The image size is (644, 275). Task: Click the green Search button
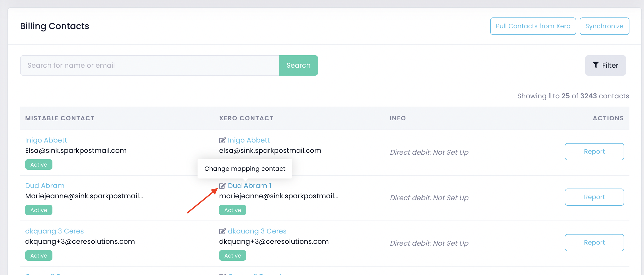tap(298, 65)
